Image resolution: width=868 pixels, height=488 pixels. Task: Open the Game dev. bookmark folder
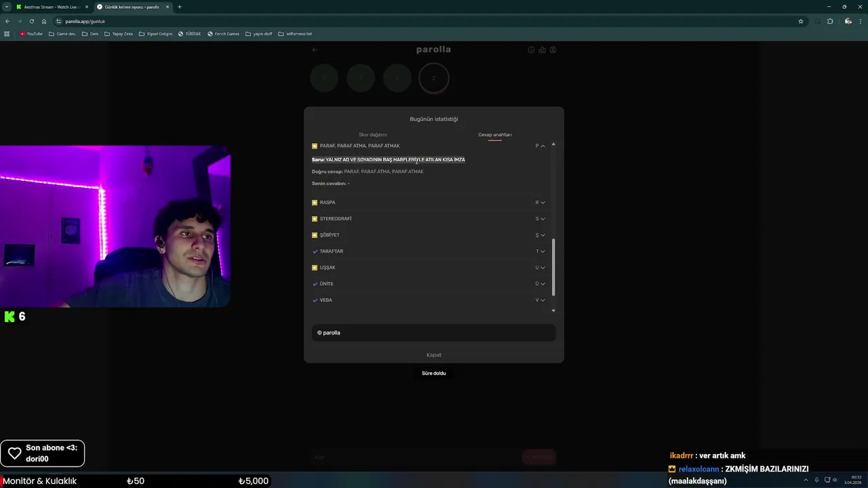62,34
